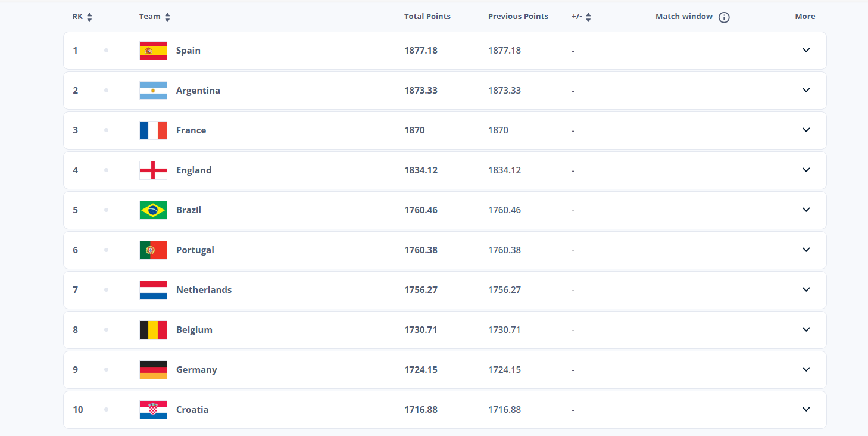Click the Portugal flag icon

pyautogui.click(x=153, y=250)
